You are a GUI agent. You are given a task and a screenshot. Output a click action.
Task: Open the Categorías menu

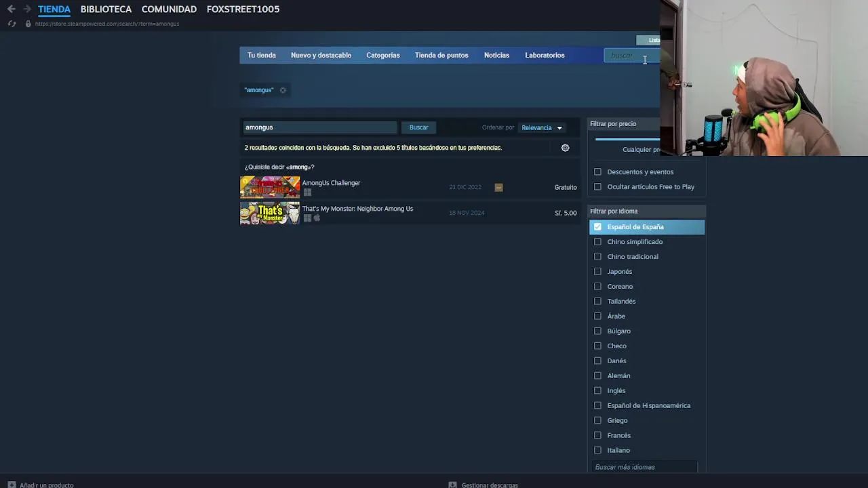tap(383, 56)
